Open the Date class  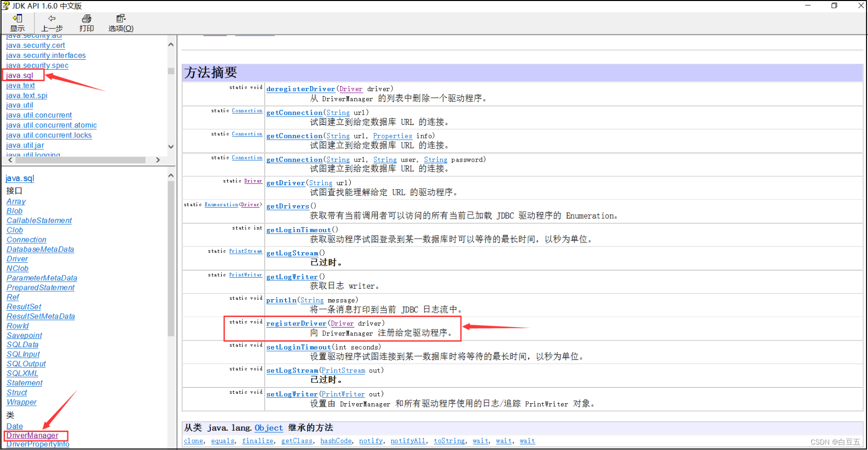coord(14,427)
